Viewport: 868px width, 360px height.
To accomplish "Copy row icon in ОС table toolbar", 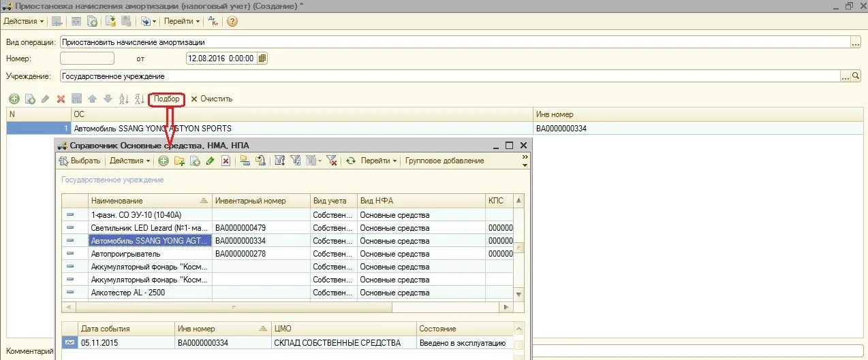I will point(30,99).
